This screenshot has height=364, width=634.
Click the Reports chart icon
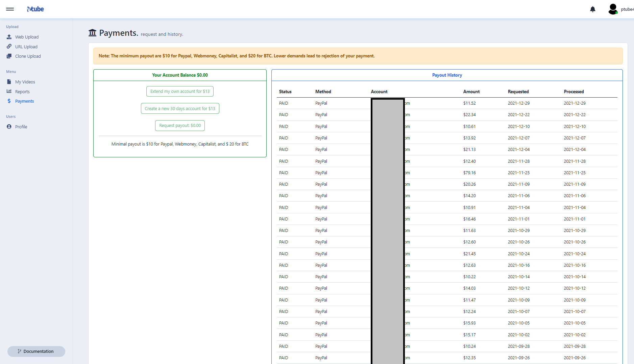coord(9,92)
